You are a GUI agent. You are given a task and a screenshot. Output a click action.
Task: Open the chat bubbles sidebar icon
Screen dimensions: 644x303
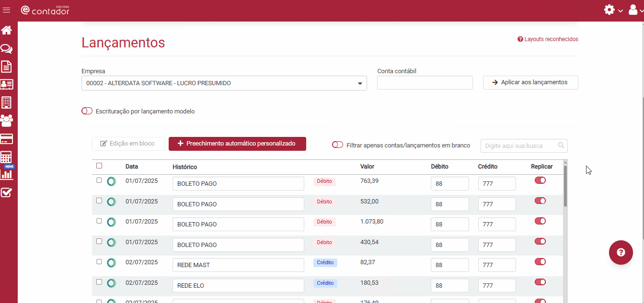click(x=6, y=49)
